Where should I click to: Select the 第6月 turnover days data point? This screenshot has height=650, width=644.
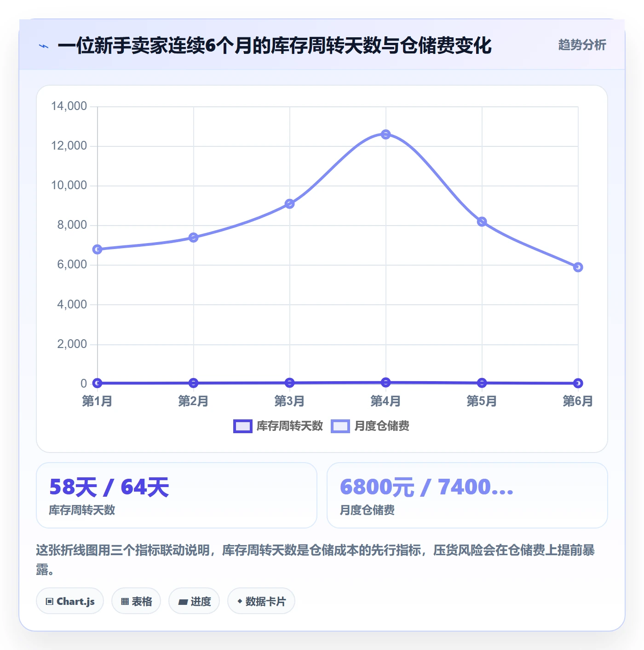coord(578,383)
